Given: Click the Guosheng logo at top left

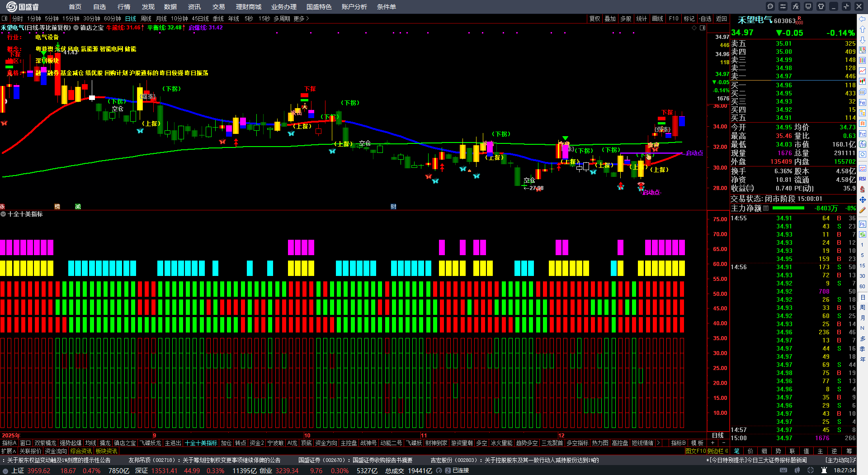Looking at the screenshot, I should tap(23, 7).
